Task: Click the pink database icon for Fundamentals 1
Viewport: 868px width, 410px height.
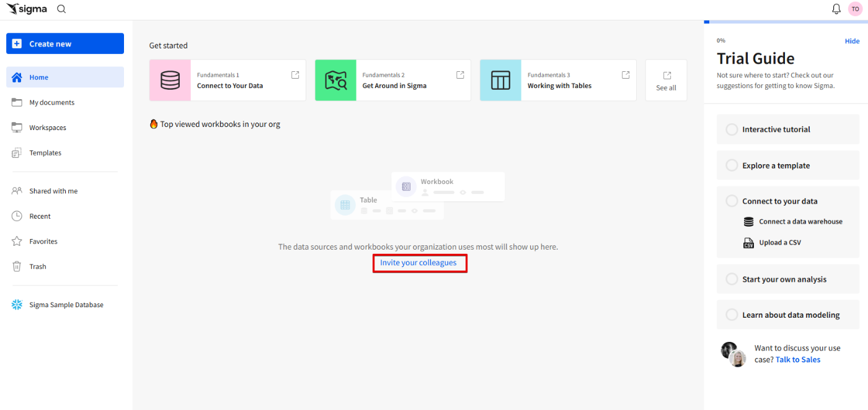Action: click(x=170, y=81)
